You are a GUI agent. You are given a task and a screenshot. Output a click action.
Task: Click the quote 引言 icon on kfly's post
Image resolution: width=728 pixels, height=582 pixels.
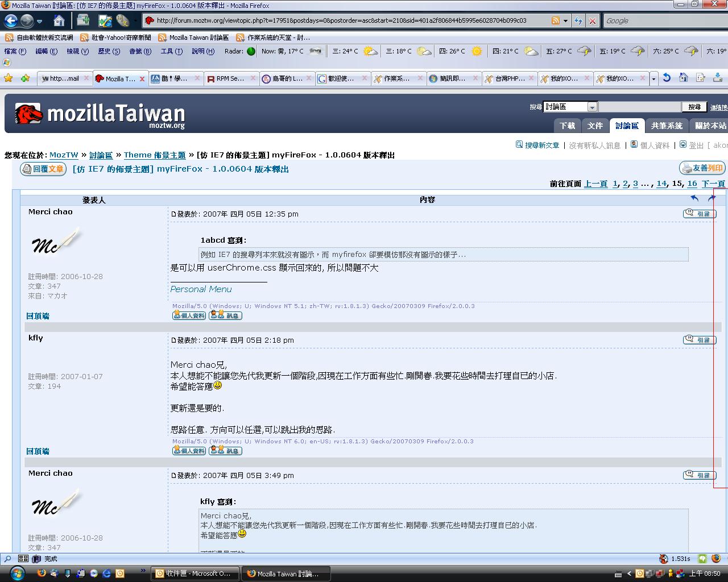point(699,340)
